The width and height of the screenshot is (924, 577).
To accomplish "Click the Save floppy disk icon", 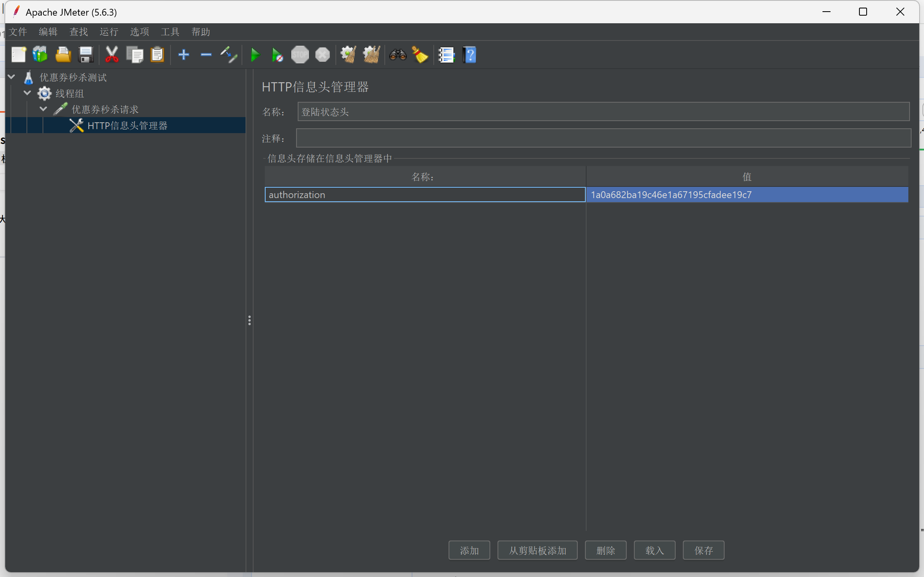I will 86,55.
